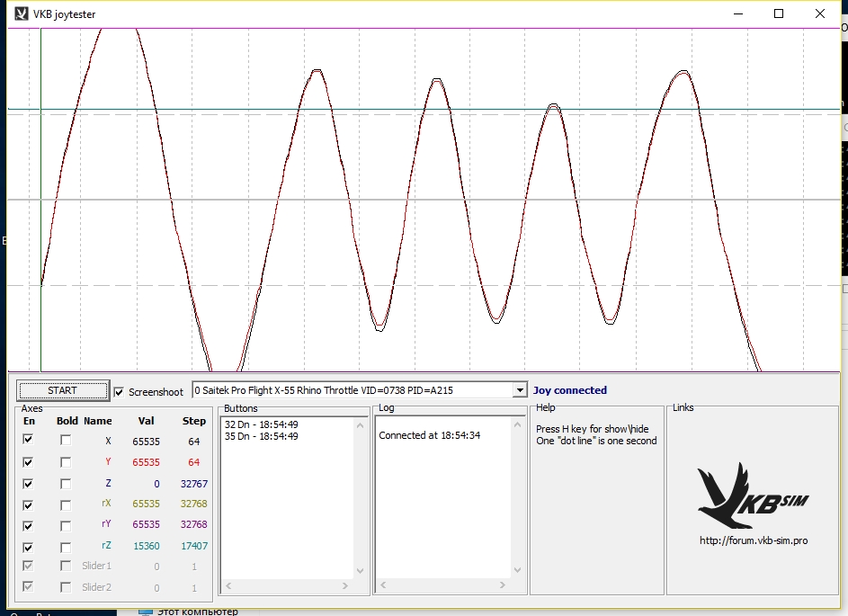Disable the X axis En checkbox
This screenshot has width=848, height=616.
coord(29,440)
